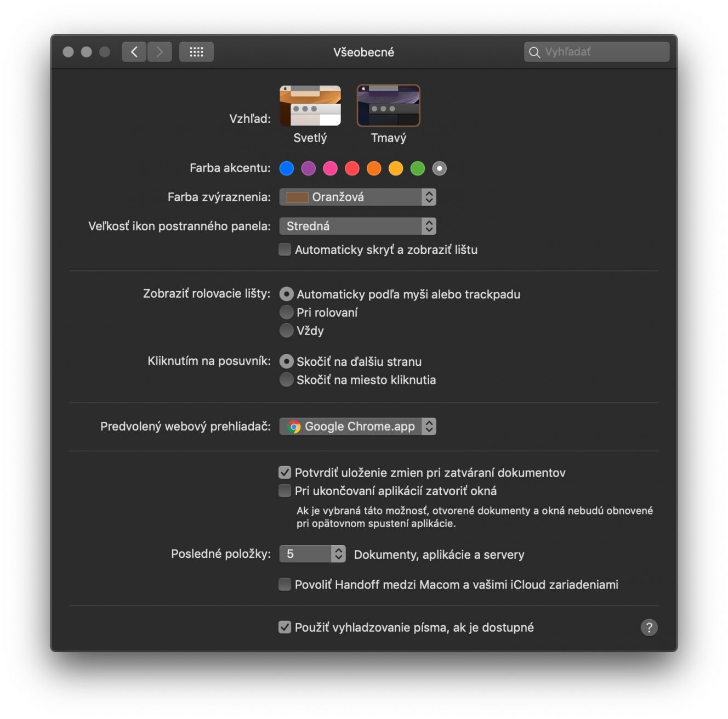
Task: Open the Google Chrome.app default browser dropdown
Action: coord(358,426)
